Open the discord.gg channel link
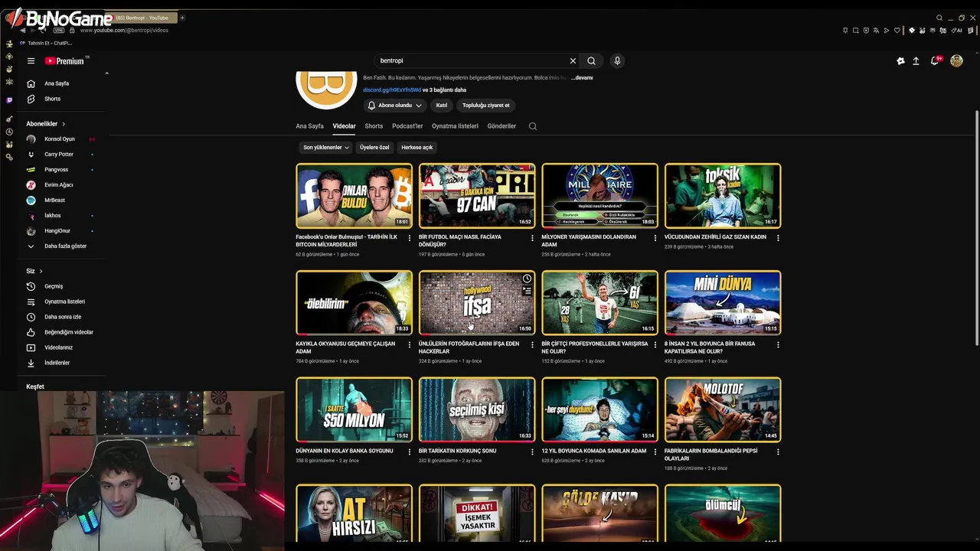Screen dimensions: 980x551 (392, 90)
